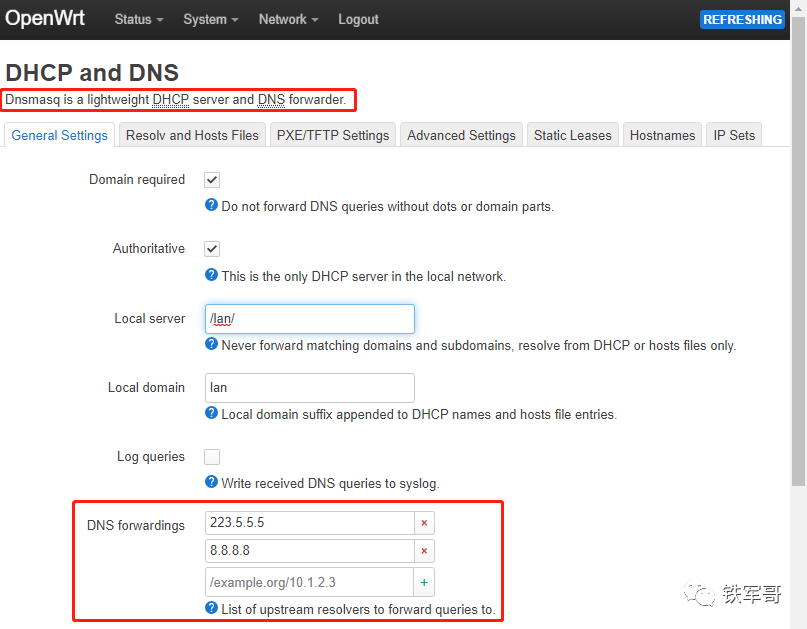
Task: Click the Logout link
Action: coord(358,19)
